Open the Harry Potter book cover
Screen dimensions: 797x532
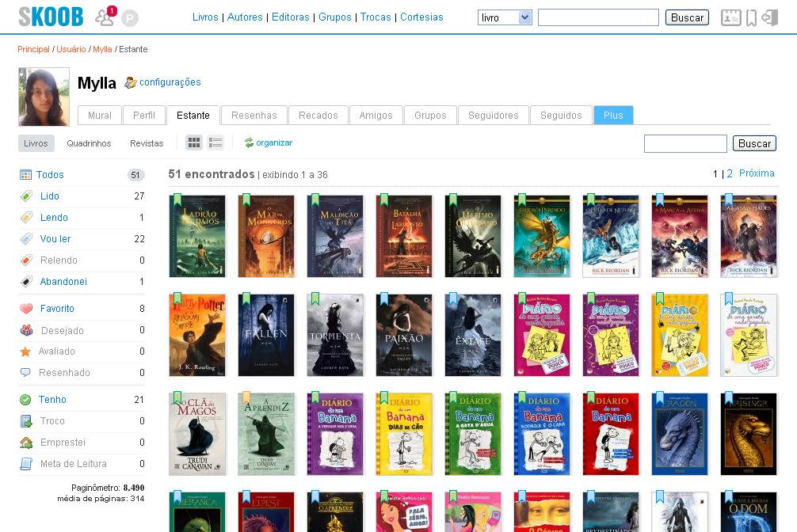[x=197, y=336]
